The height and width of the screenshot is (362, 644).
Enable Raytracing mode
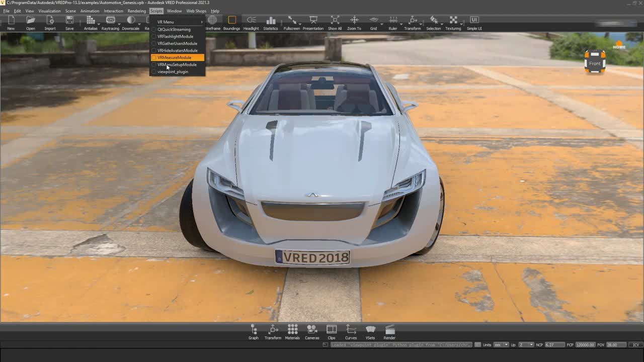tap(110, 23)
